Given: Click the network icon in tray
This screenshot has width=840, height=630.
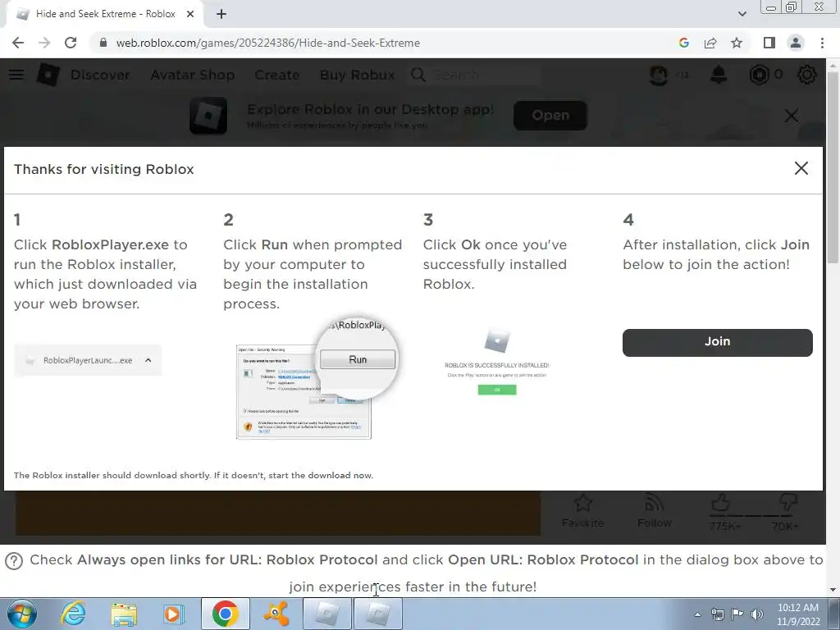Looking at the screenshot, I should point(717,614).
